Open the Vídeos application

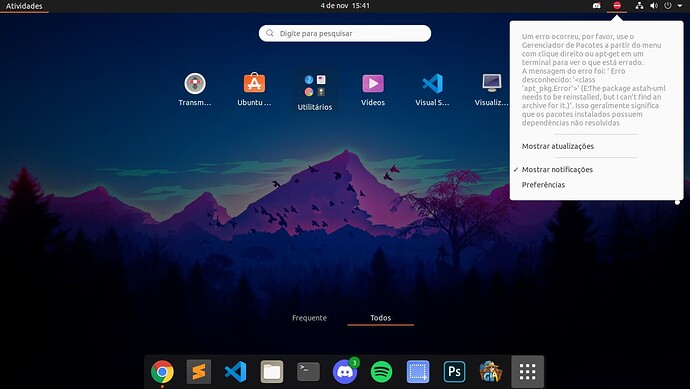pos(373,89)
